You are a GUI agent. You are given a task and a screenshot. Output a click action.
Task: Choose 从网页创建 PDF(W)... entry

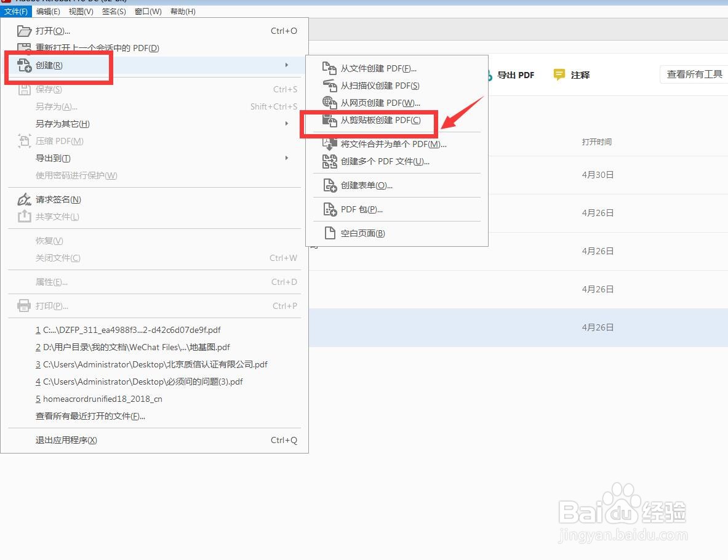(x=397, y=103)
